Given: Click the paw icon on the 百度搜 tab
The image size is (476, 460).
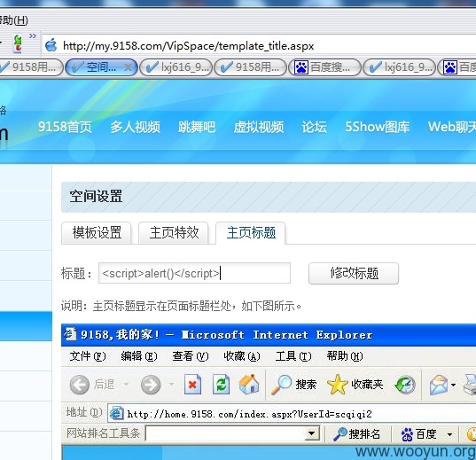Looking at the screenshot, I should click(301, 67).
